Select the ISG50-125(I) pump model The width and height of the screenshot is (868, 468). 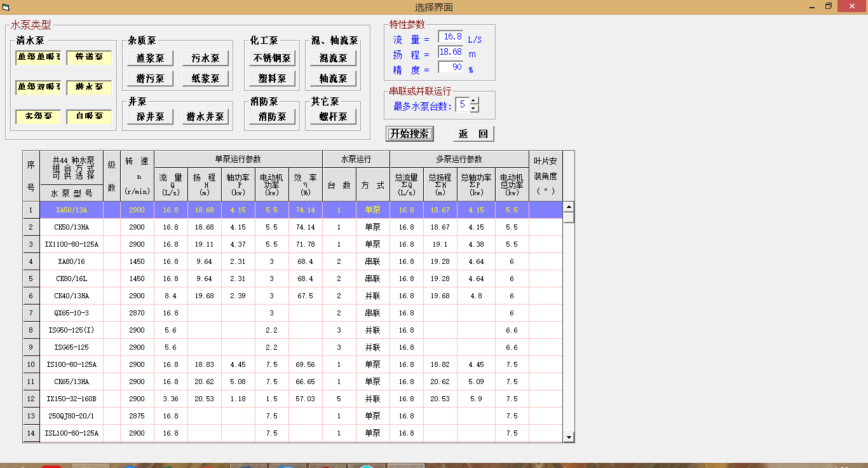click(x=71, y=330)
